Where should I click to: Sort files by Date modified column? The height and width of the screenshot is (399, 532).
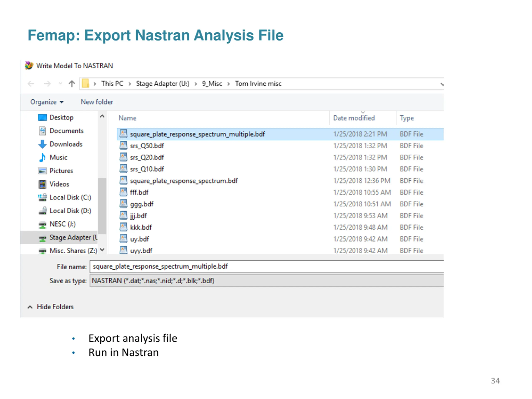click(x=354, y=118)
